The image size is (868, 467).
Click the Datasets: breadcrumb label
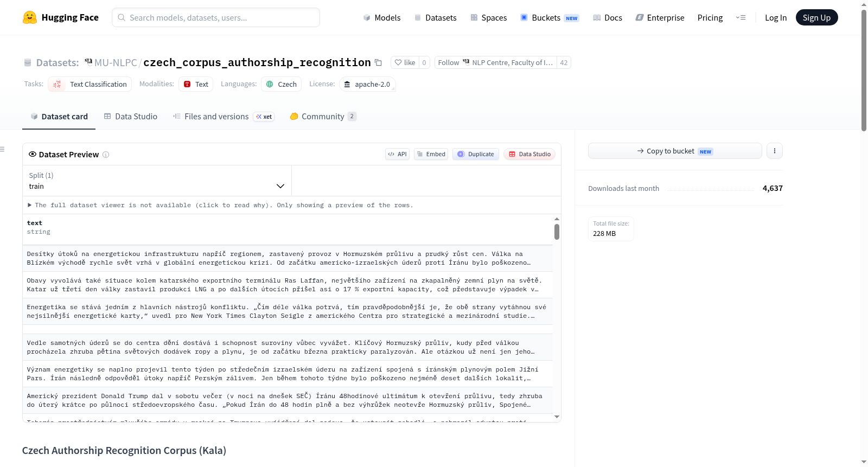(x=57, y=62)
